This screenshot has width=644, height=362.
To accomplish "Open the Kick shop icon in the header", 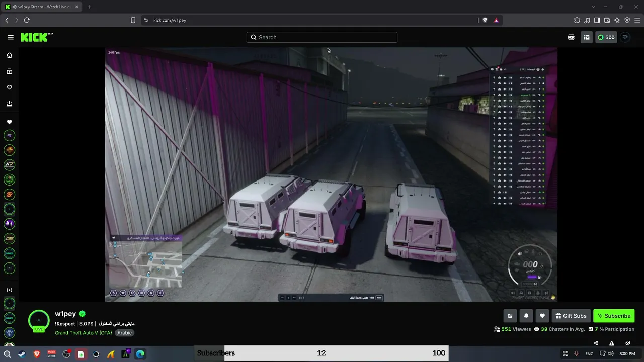I will [x=586, y=37].
